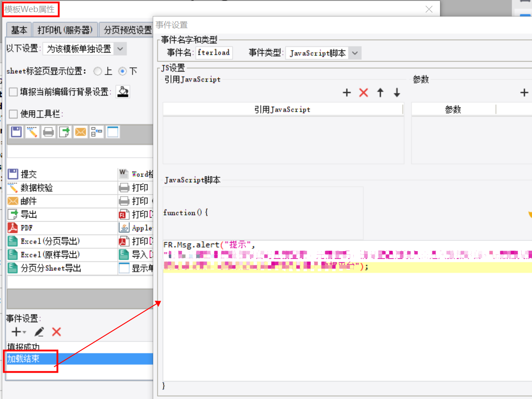
Task: Delete the selected event with the red X
Action: pos(57,332)
